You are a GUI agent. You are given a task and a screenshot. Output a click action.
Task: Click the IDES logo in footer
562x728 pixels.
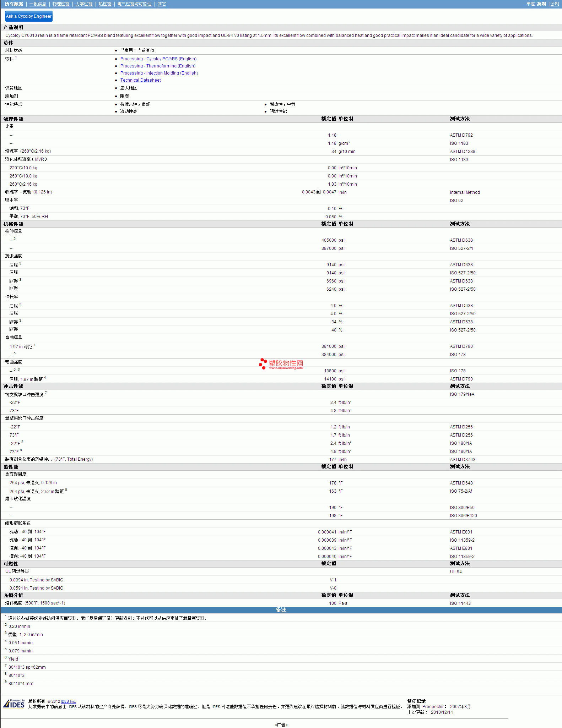pyautogui.click(x=14, y=704)
